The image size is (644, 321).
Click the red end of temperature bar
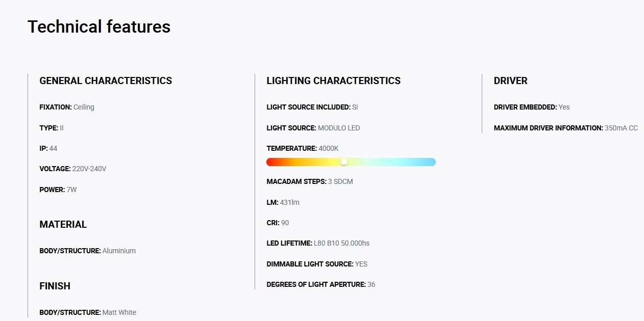(271, 162)
